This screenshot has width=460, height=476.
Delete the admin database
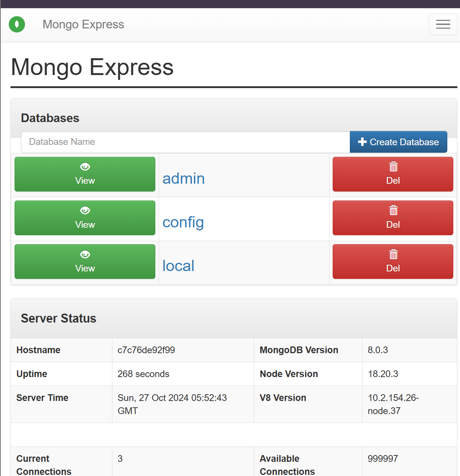[x=393, y=174]
